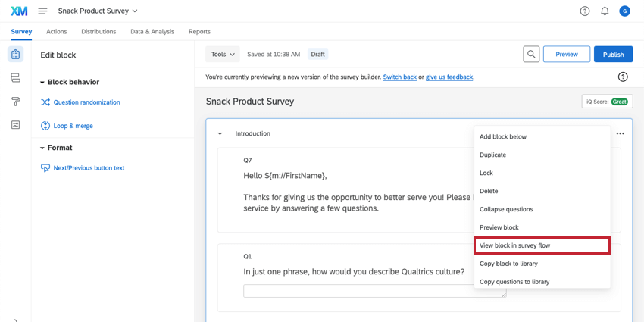The image size is (644, 322).
Task: Open the Tools dropdown
Action: coord(223,55)
